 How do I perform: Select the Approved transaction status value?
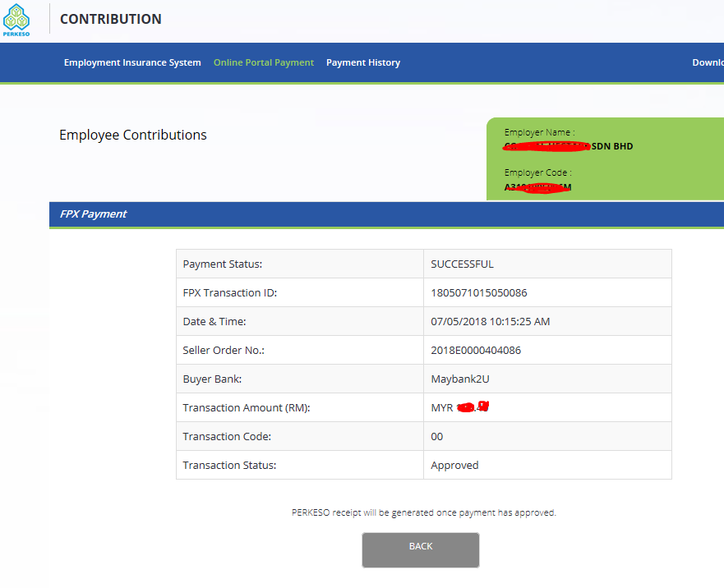(454, 466)
